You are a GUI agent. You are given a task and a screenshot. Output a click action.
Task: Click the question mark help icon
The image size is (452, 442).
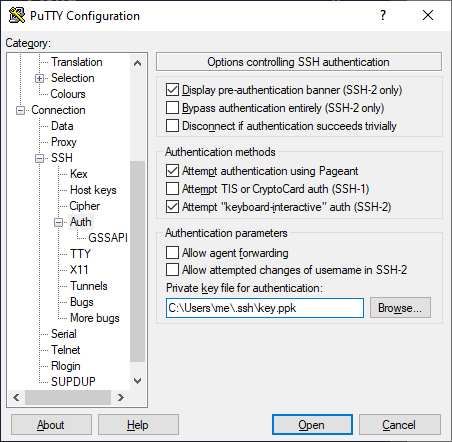pos(383,15)
